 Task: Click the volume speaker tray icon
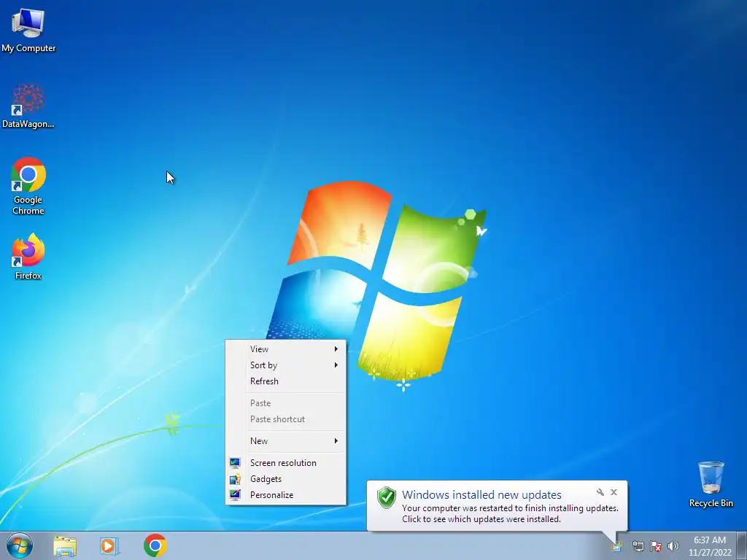[673, 546]
